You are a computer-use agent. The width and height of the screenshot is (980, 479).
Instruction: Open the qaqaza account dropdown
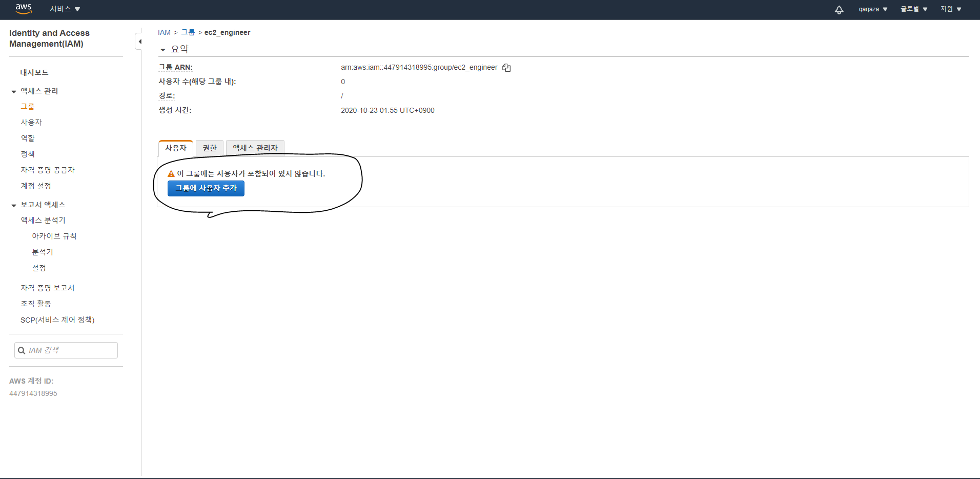(x=873, y=9)
